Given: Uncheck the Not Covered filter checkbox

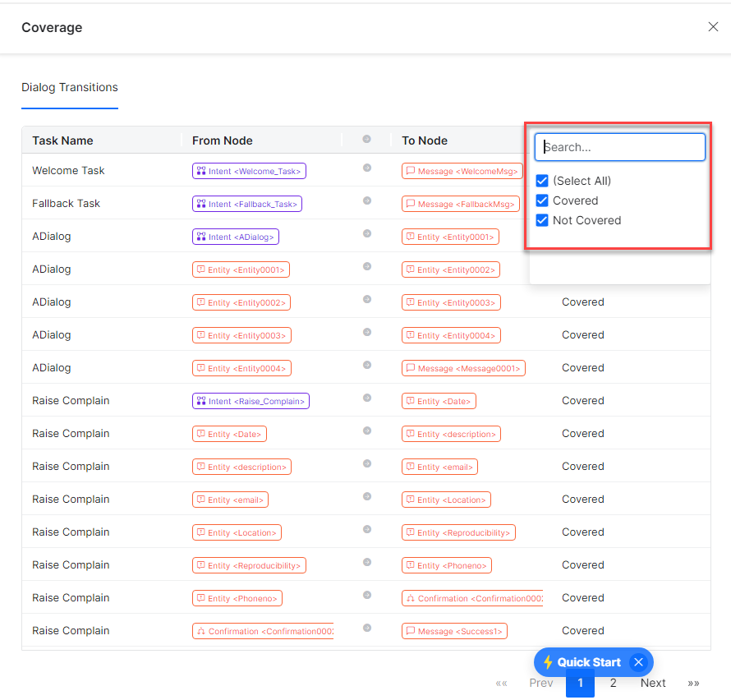Looking at the screenshot, I should click(x=542, y=220).
